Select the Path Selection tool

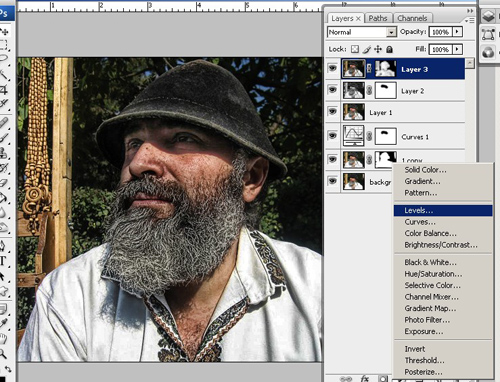click(x=3, y=276)
